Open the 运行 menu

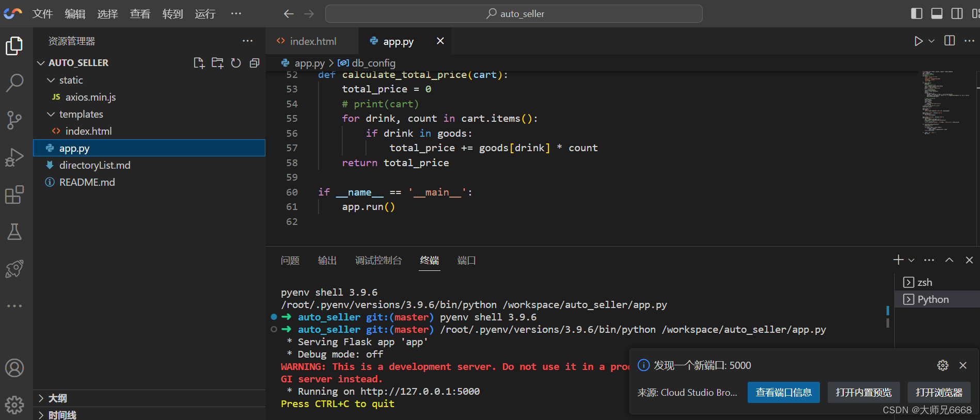pyautogui.click(x=205, y=14)
